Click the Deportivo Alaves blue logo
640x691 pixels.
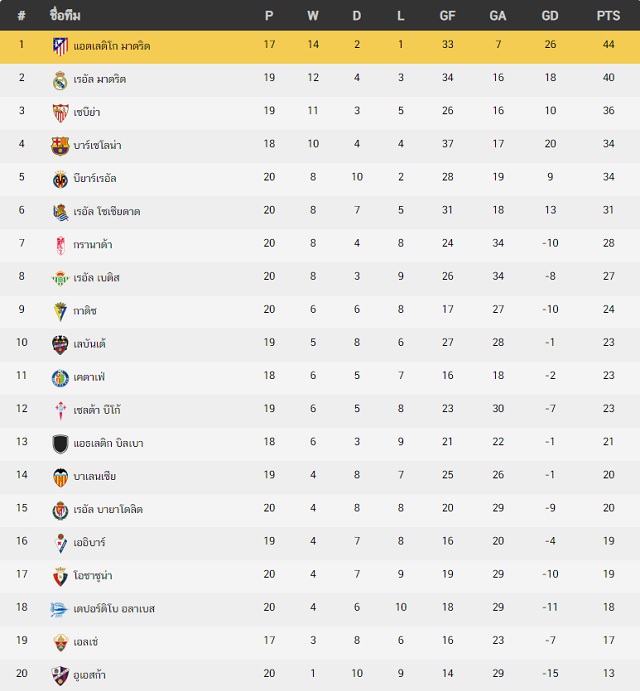click(x=59, y=609)
